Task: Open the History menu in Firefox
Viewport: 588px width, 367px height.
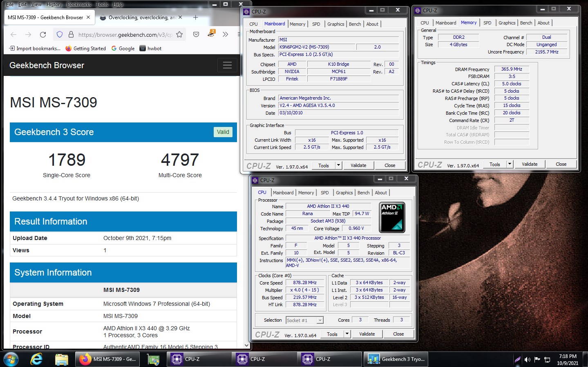Action: point(54,4)
